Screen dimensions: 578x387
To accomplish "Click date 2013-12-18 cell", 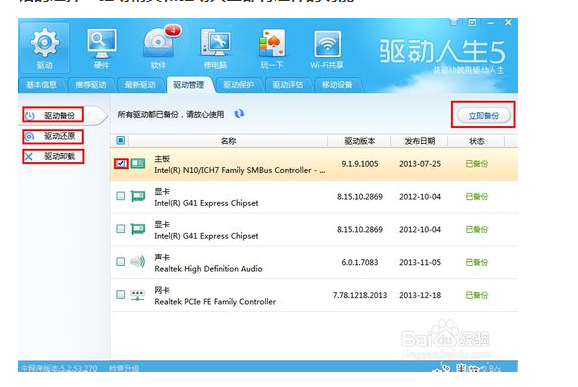I will tap(420, 295).
